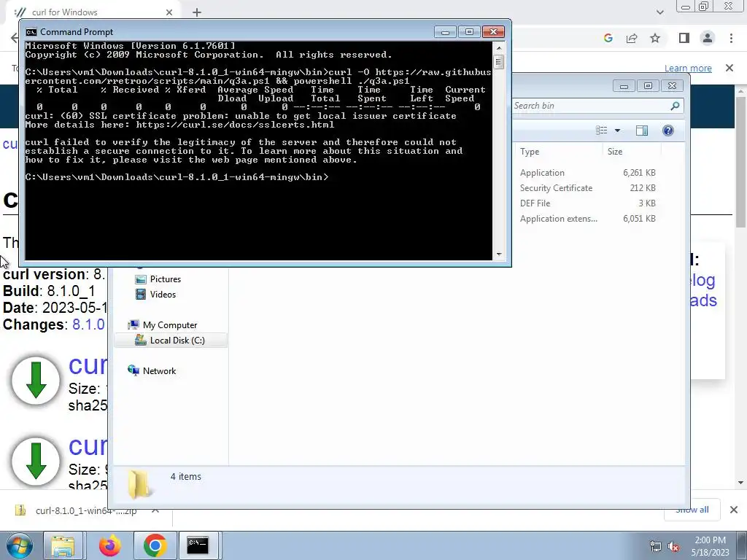The height and width of the screenshot is (560, 747).
Task: Maximize the Explorer window
Action: tap(648, 86)
